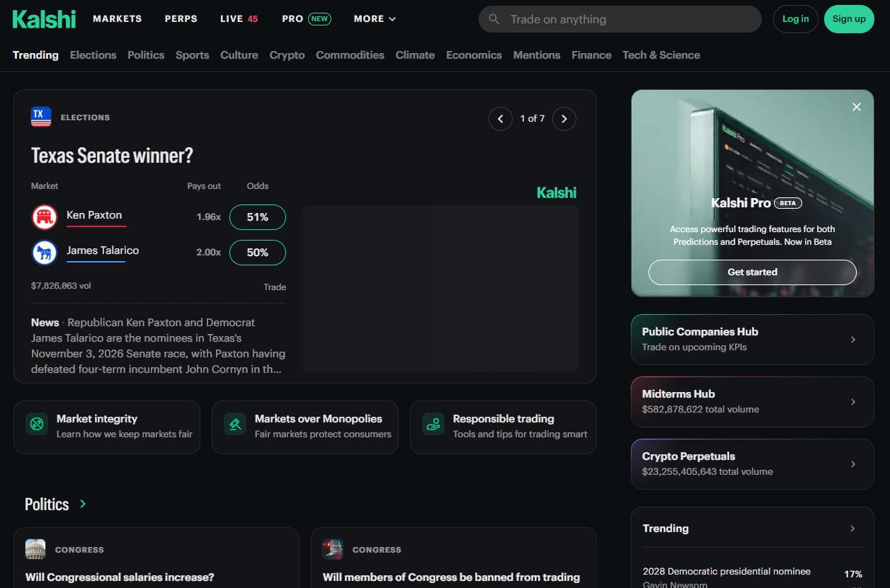The image size is (890, 588).
Task: Open Public Companies Hub card
Action: click(753, 340)
